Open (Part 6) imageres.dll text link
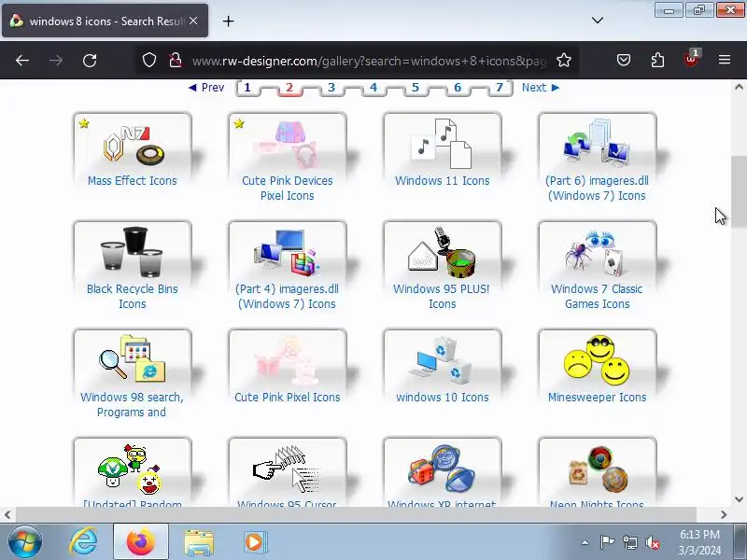 click(x=597, y=189)
